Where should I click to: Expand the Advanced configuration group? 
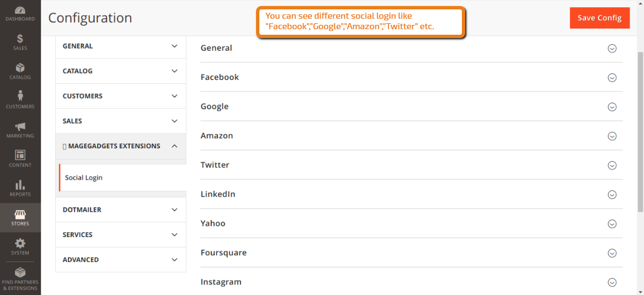pyautogui.click(x=121, y=260)
